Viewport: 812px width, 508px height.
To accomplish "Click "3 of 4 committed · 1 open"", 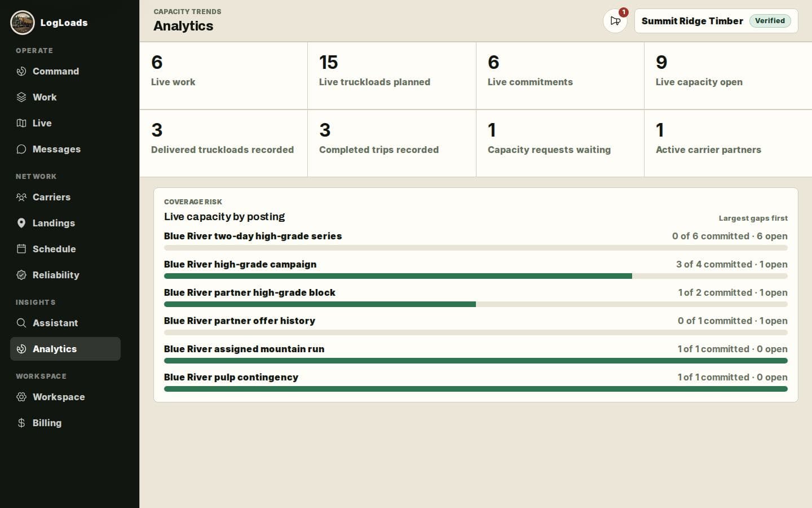I will 732,264.
